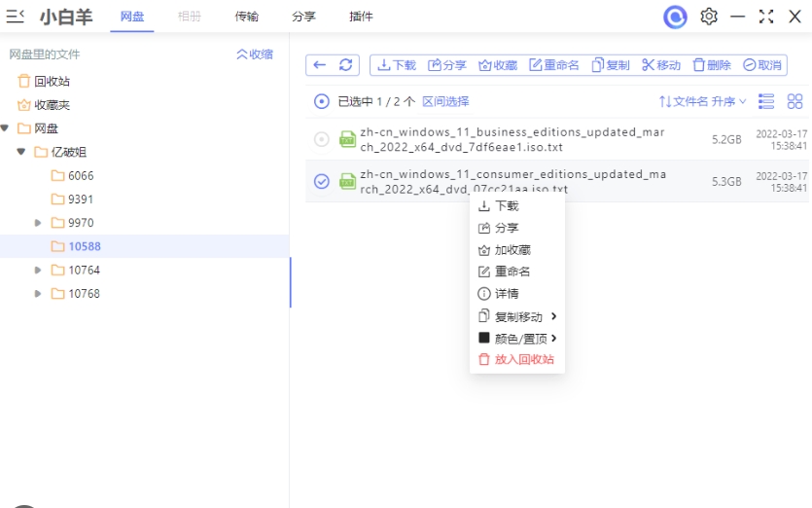Screen dimensions: 812x508
Task: Open the user avatar account icon
Action: point(675,17)
